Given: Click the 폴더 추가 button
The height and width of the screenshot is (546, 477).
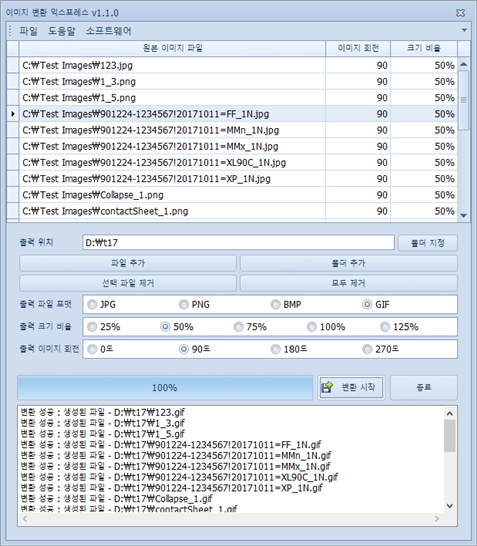Looking at the screenshot, I should 349,263.
